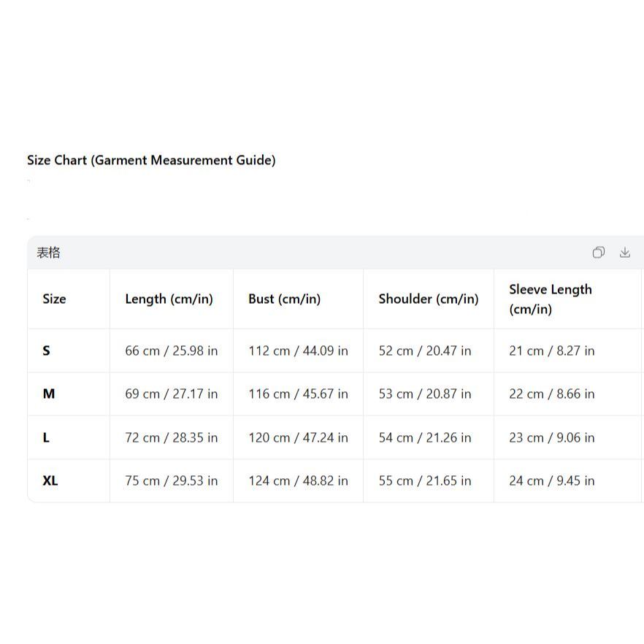Select the 表格 label in table header
Screen dimensions: 644x644
coord(48,253)
